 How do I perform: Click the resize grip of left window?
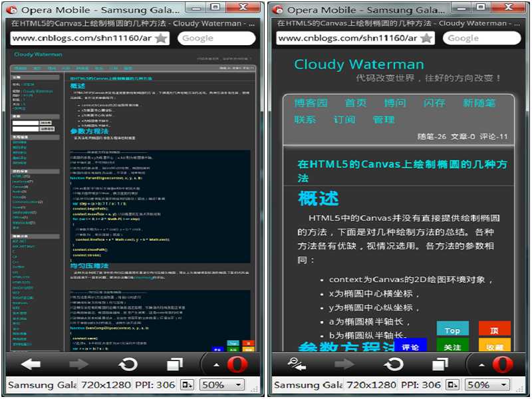tap(255, 389)
